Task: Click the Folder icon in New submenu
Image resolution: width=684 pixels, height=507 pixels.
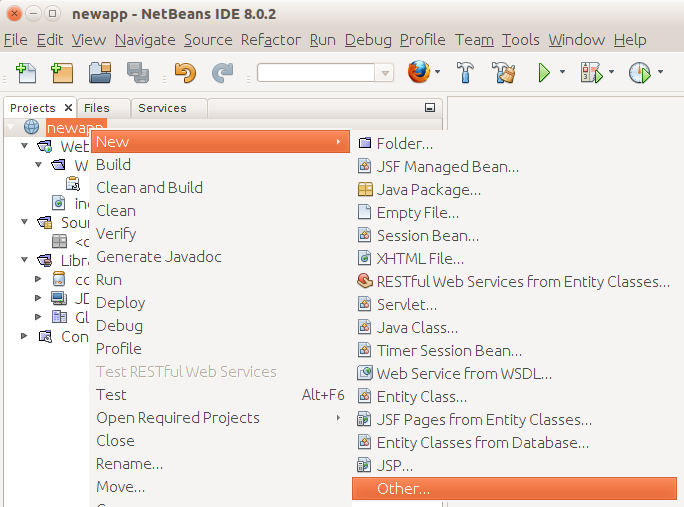Action: tap(365, 143)
